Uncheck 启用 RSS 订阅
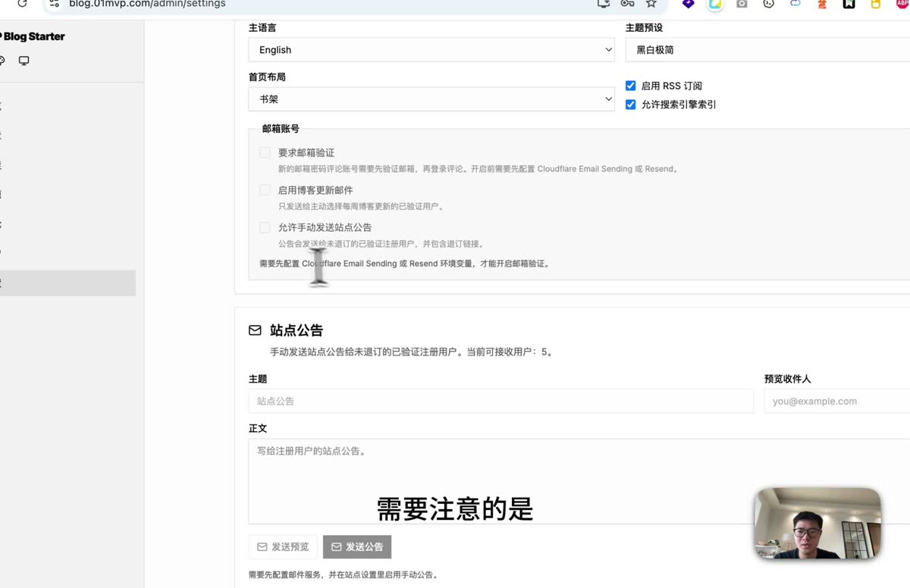 pos(630,86)
